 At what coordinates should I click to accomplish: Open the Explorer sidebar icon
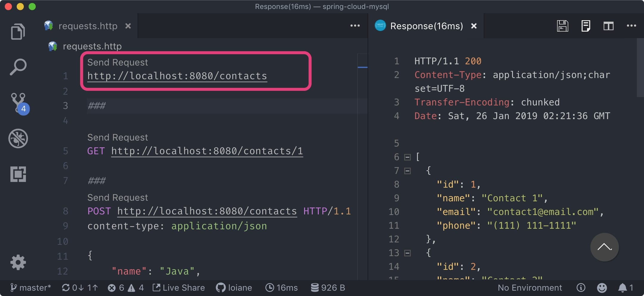coord(18,31)
